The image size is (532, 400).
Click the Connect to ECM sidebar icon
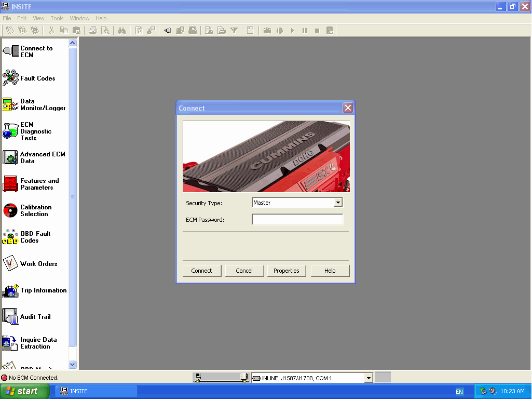pos(10,51)
